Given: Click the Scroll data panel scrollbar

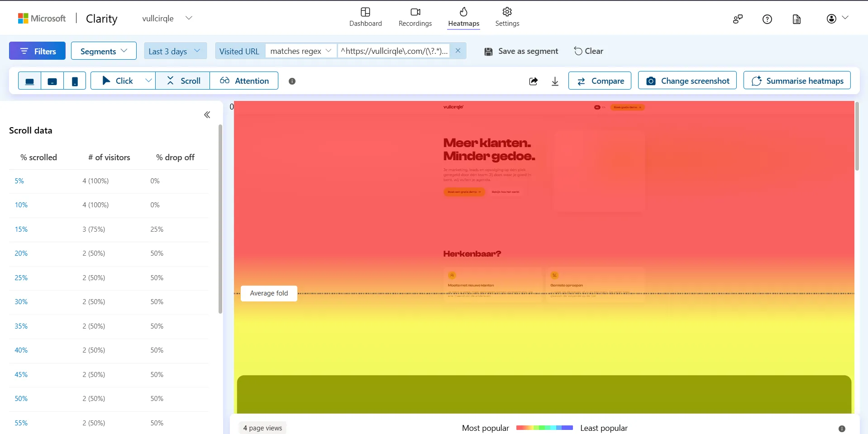Looking at the screenshot, I should (220, 219).
